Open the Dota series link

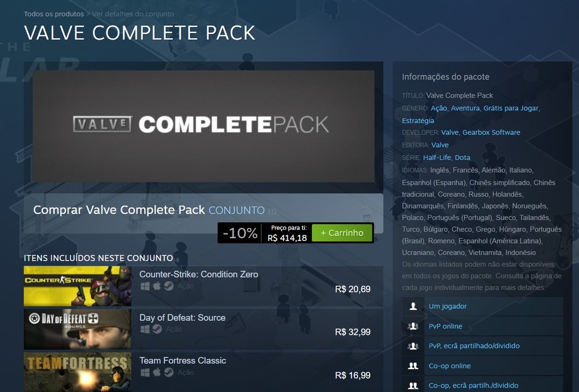click(462, 158)
